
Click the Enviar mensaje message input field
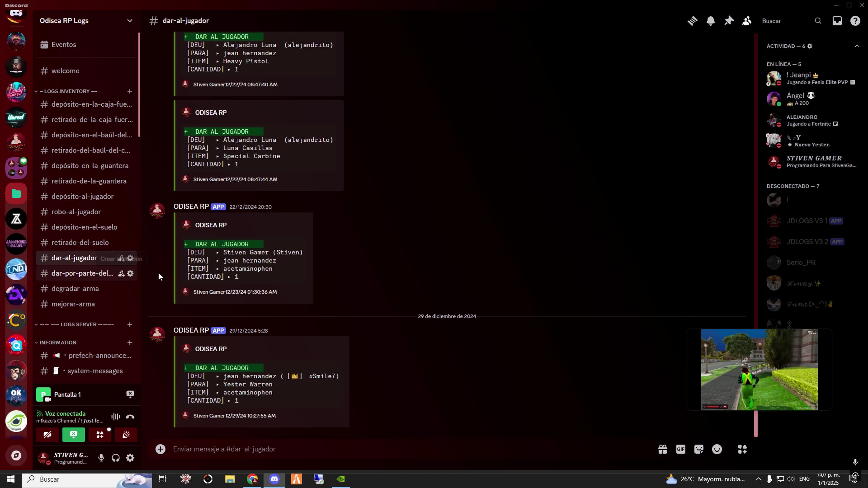click(x=303, y=449)
